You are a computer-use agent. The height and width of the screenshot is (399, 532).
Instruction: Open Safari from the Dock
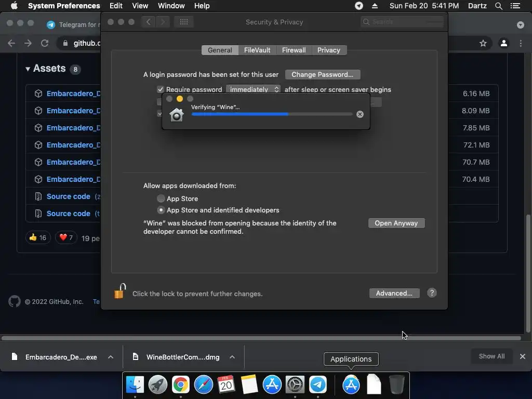(x=203, y=384)
